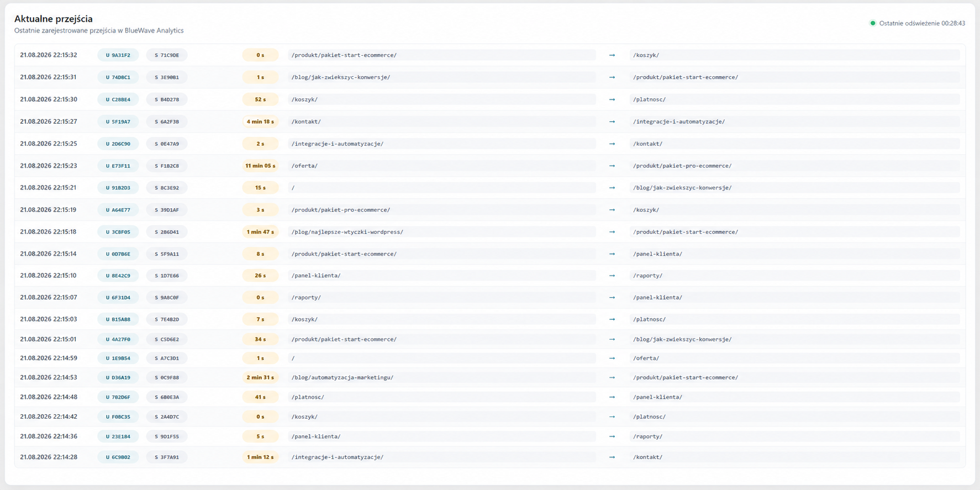Click session badge S 0E47A9
Viewport: 980px width, 490px height.
coord(167,144)
